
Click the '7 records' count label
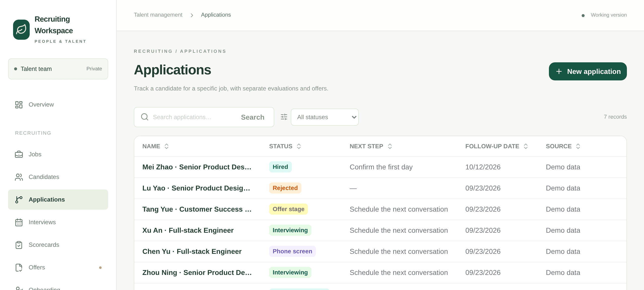tap(615, 117)
